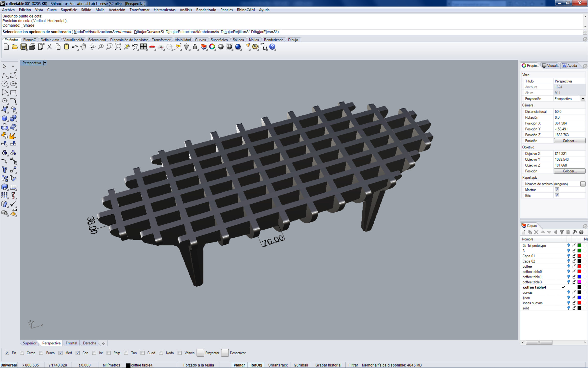588x368 pixels.
Task: Toggle Gumball in the status bar
Action: point(301,365)
